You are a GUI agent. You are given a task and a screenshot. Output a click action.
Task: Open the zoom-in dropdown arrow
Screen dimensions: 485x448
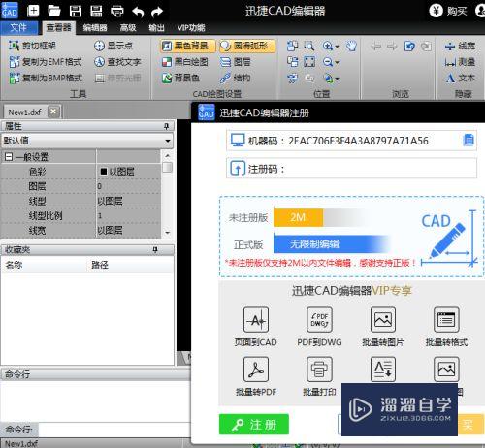click(337, 47)
